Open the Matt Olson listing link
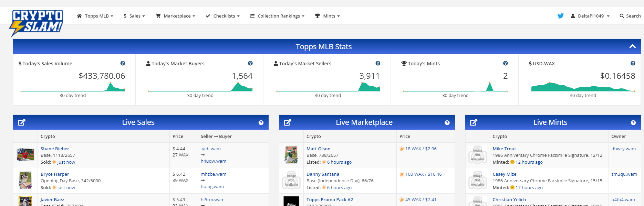The image size is (644, 206). tap(319, 149)
